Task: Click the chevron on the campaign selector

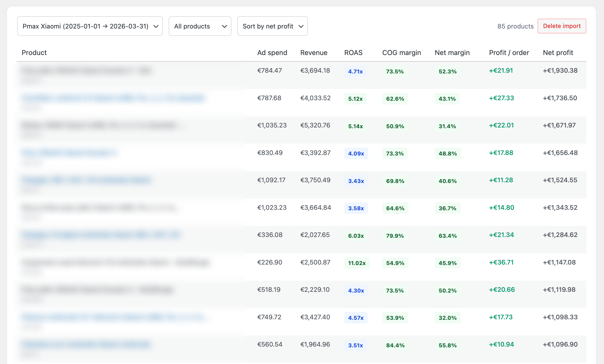Action: (156, 26)
